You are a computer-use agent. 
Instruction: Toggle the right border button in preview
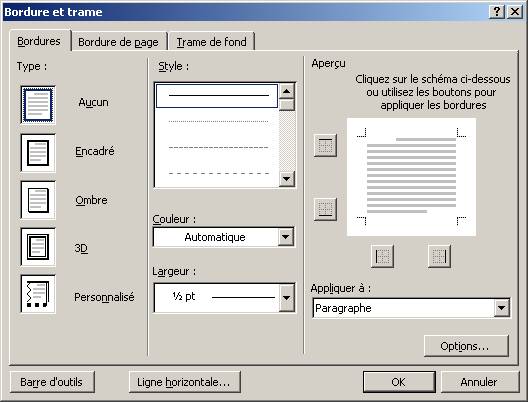439,256
